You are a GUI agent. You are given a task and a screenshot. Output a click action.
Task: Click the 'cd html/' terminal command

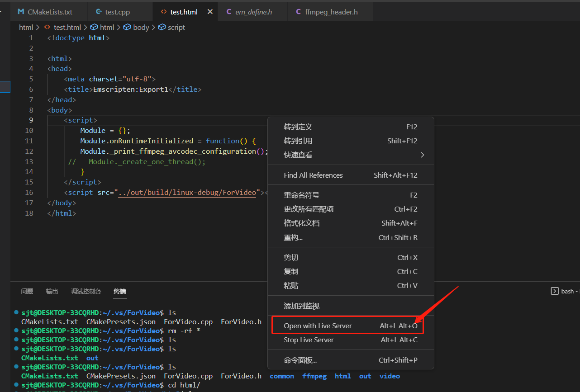click(184, 385)
